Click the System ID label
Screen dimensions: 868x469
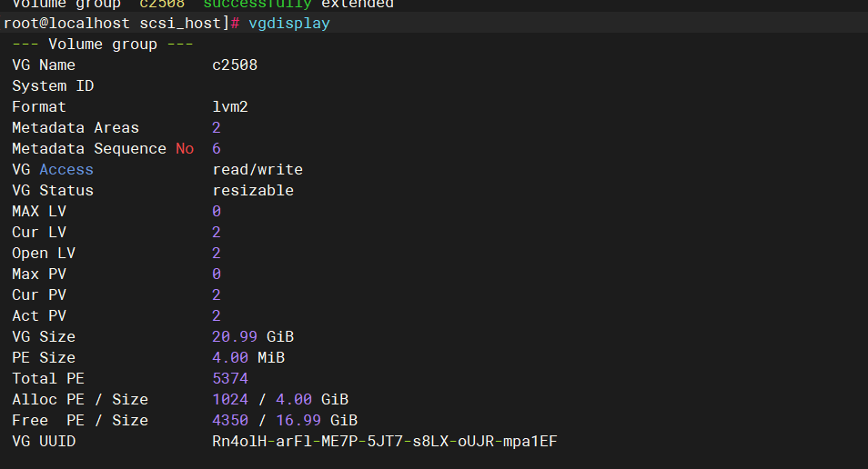(53, 86)
